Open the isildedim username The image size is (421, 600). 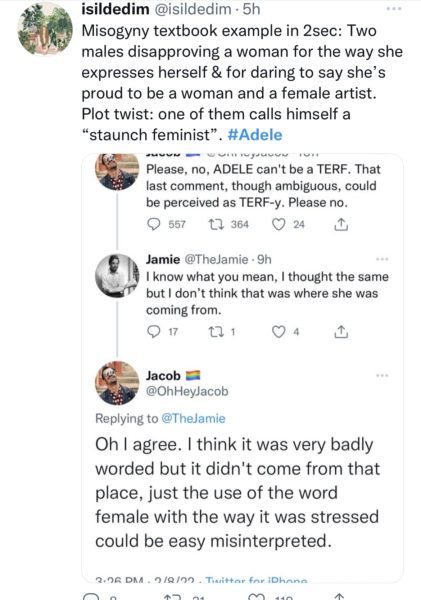click(x=115, y=9)
